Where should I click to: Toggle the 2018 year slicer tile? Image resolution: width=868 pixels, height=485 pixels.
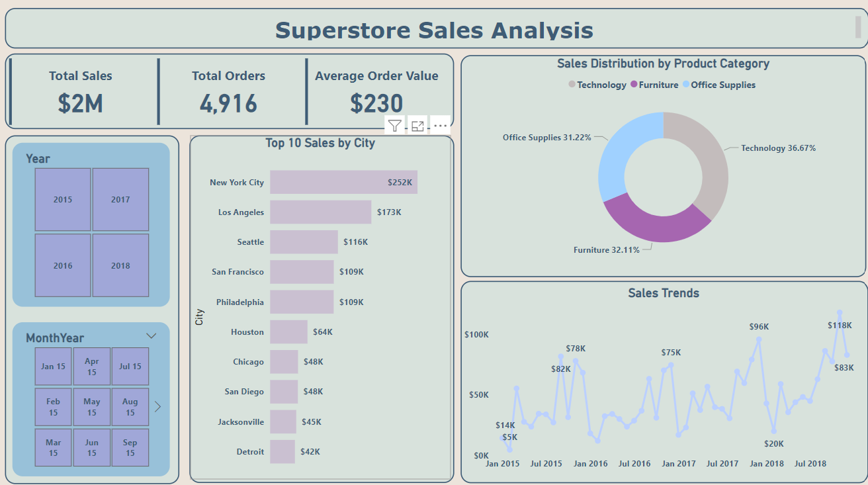pyautogui.click(x=120, y=265)
